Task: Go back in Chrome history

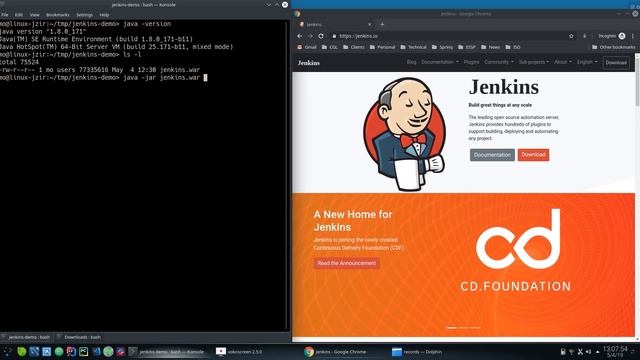Action: [x=300, y=36]
